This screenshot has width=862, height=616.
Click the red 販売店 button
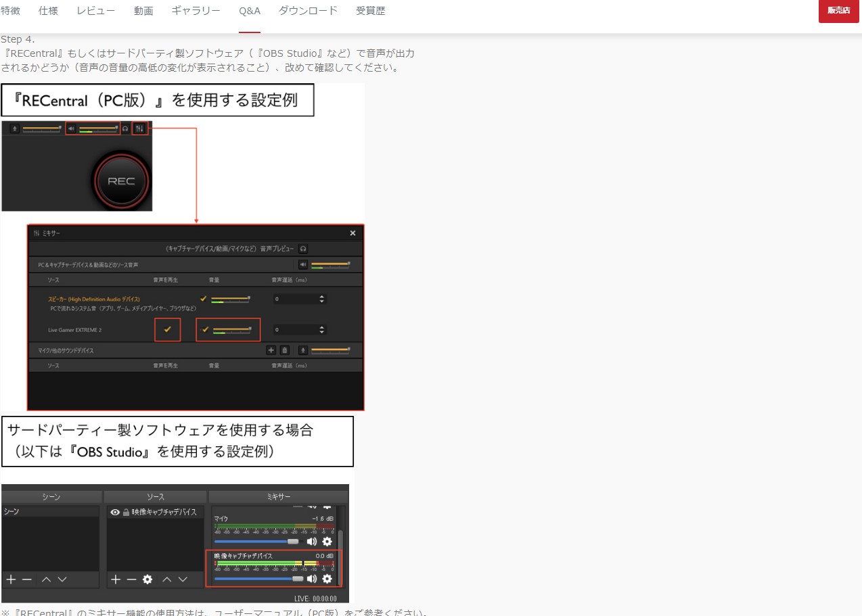click(x=838, y=11)
